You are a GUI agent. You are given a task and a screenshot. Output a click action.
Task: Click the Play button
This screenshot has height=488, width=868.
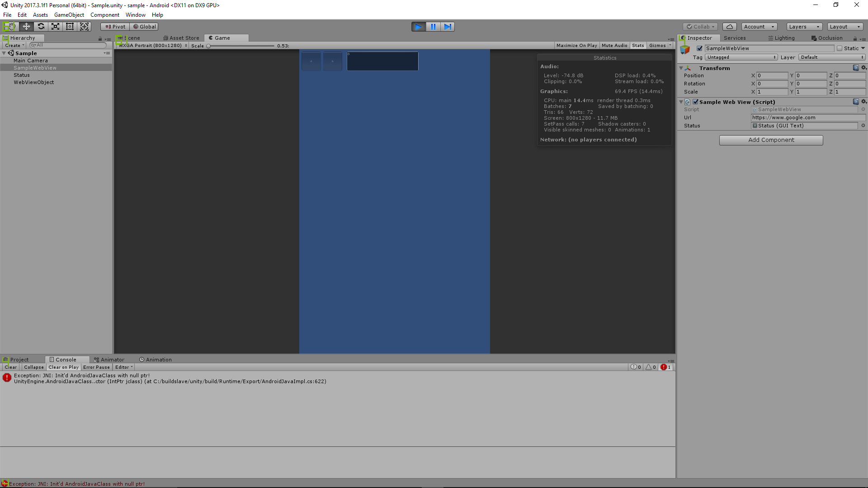click(x=419, y=27)
